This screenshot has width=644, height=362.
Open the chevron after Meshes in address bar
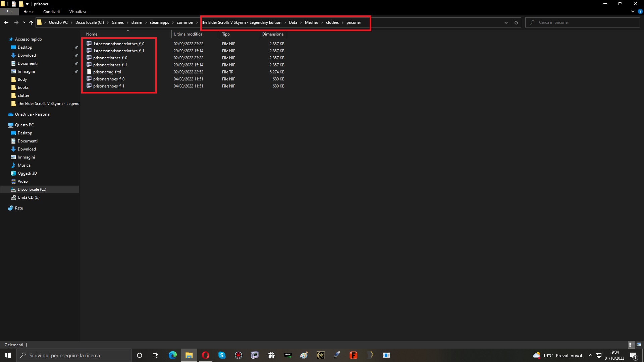tap(322, 22)
